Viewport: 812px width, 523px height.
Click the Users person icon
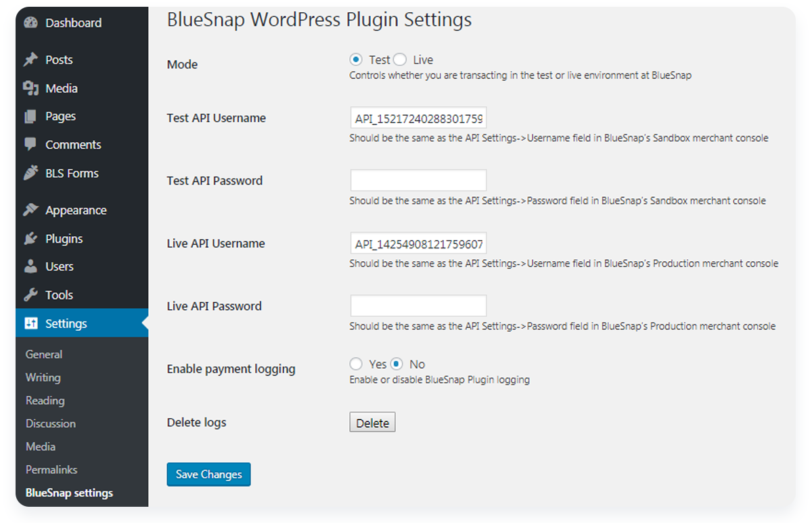tap(30, 266)
